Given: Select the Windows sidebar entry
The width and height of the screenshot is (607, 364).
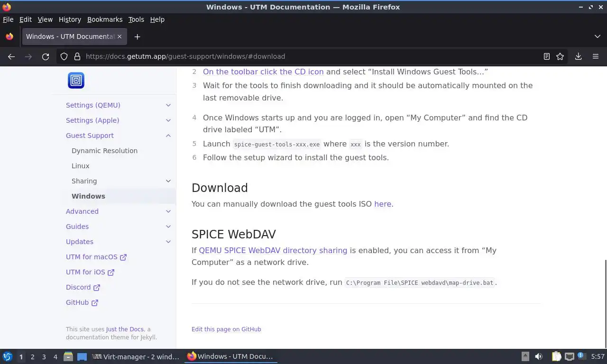Looking at the screenshot, I should pyautogui.click(x=88, y=196).
